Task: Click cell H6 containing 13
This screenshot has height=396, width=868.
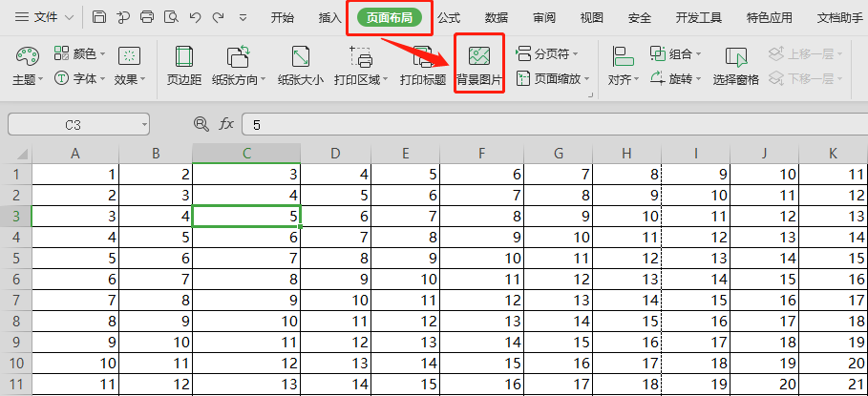Action: pyautogui.click(x=626, y=280)
